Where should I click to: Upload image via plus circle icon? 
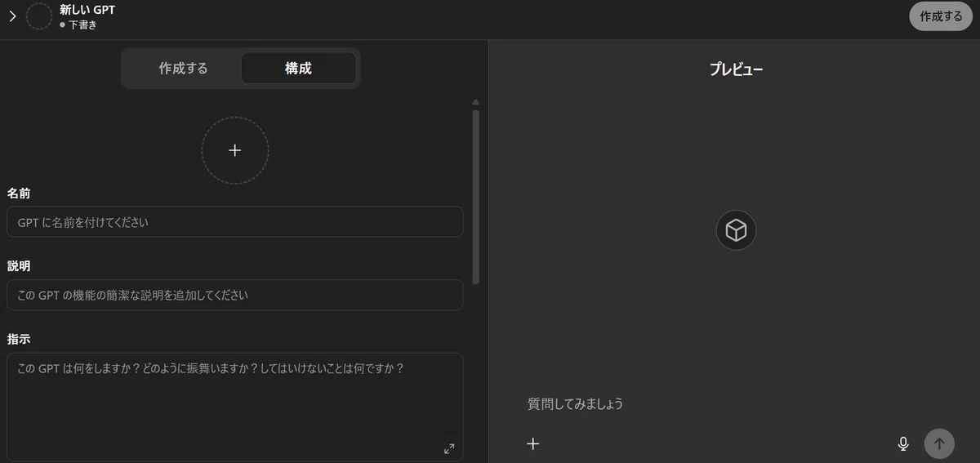click(x=235, y=150)
